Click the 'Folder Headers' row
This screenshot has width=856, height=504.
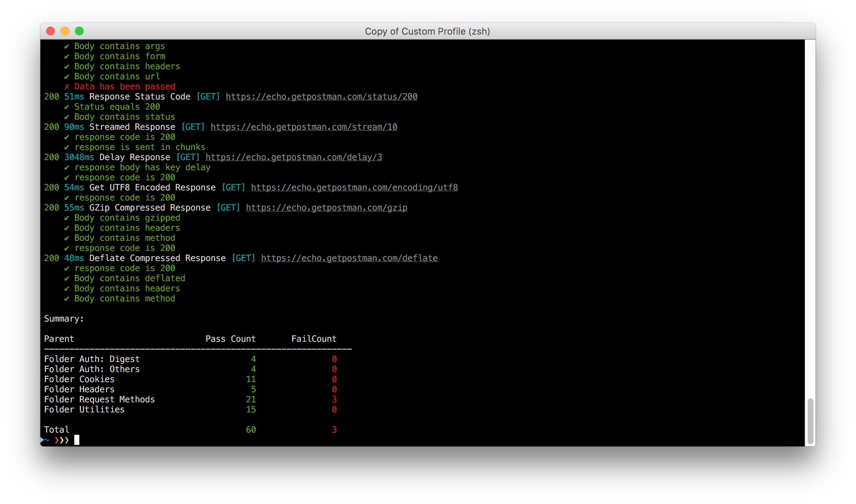point(190,389)
